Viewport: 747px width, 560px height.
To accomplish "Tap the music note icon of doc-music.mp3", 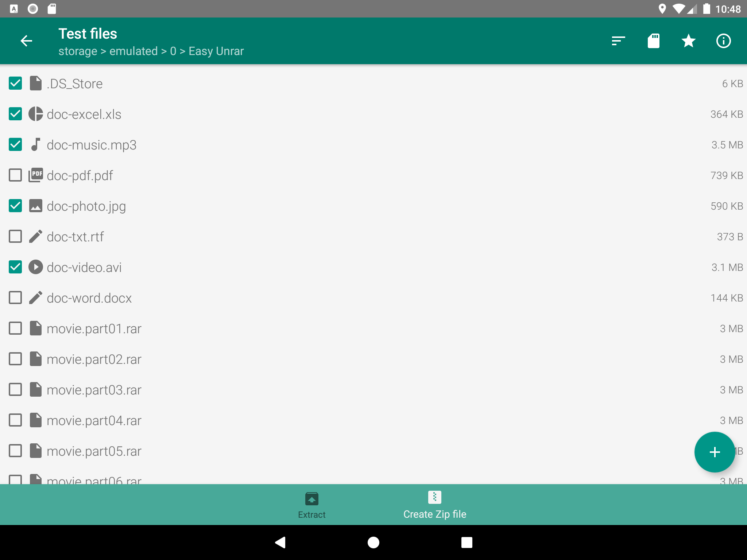I will pos(35,144).
